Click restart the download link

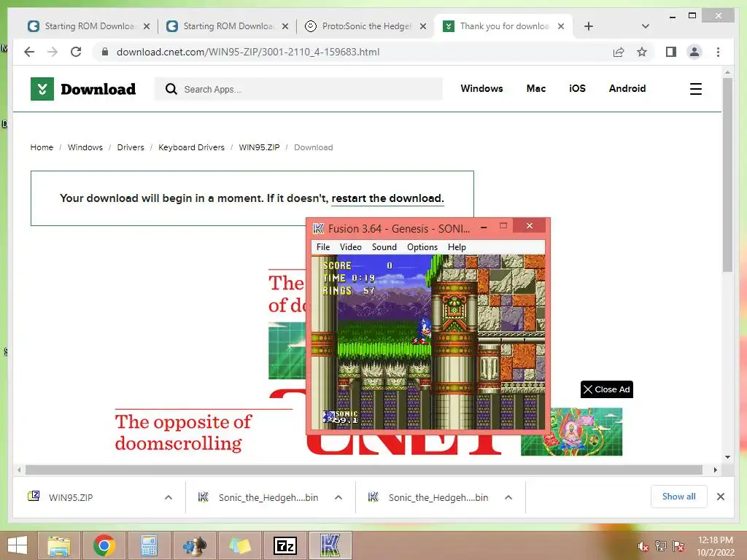tap(387, 198)
